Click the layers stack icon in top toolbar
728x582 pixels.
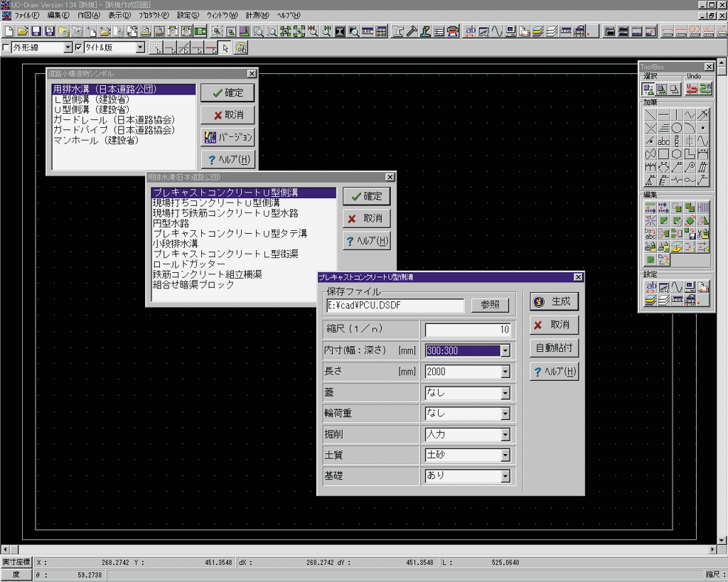tap(538, 31)
